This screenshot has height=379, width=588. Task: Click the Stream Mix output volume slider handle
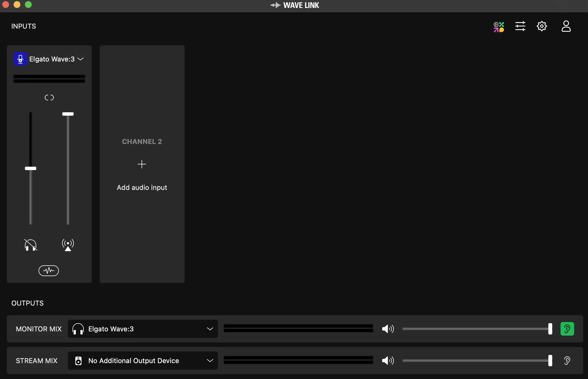[x=550, y=361]
